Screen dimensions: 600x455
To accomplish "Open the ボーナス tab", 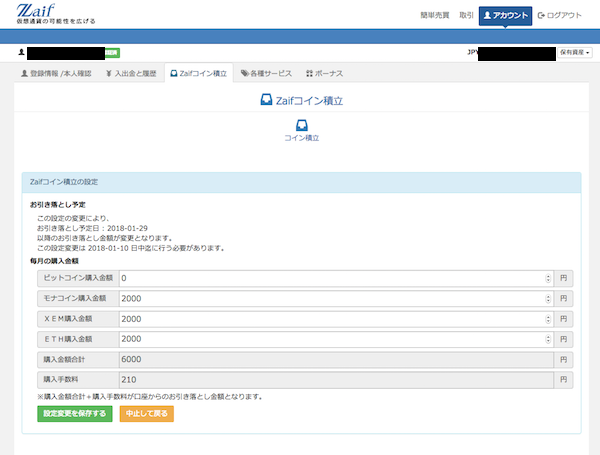I will point(324,73).
